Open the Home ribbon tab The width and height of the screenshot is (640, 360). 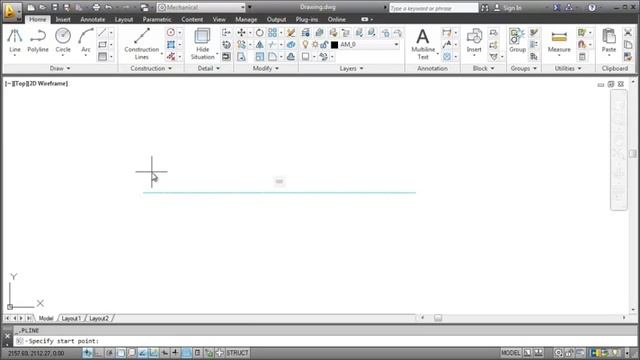pos(38,19)
